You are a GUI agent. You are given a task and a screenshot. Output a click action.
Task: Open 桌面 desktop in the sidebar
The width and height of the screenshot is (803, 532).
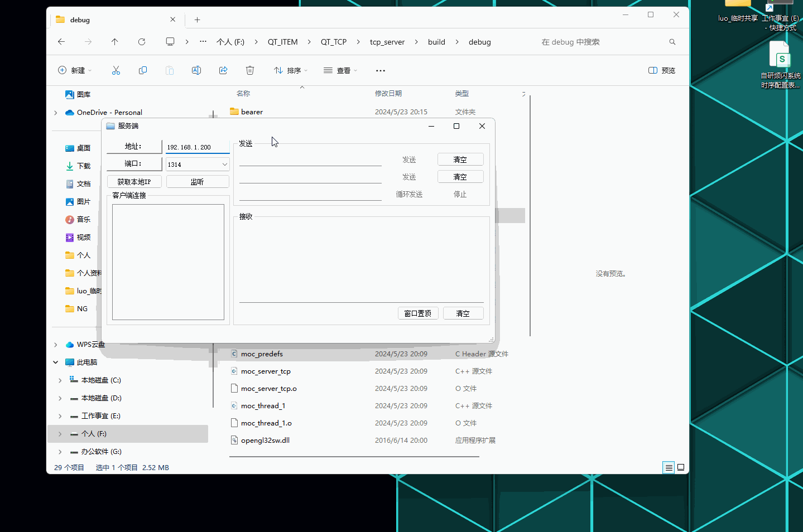tap(78, 148)
